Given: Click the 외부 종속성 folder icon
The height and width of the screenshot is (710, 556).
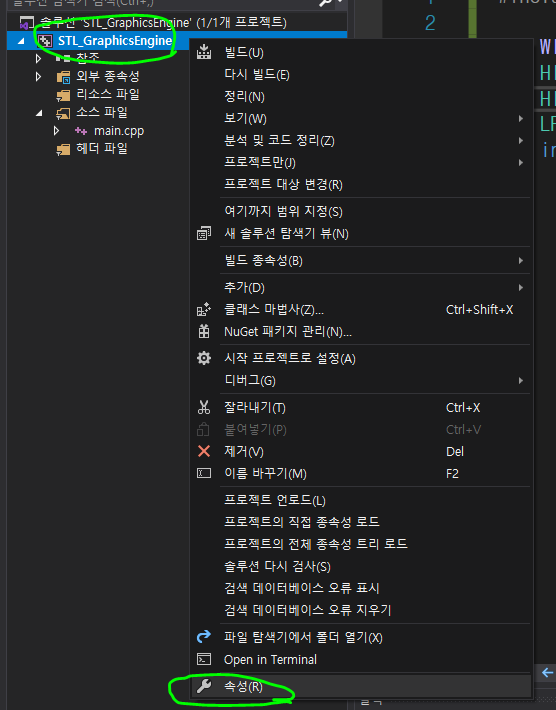Looking at the screenshot, I should pyautogui.click(x=63, y=77).
